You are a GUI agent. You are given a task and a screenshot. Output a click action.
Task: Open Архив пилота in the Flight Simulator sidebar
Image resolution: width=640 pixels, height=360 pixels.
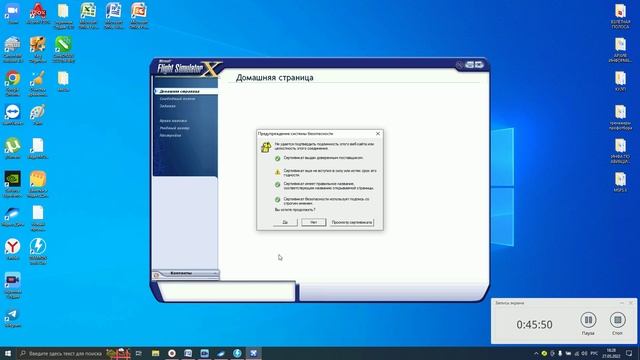pos(173,120)
